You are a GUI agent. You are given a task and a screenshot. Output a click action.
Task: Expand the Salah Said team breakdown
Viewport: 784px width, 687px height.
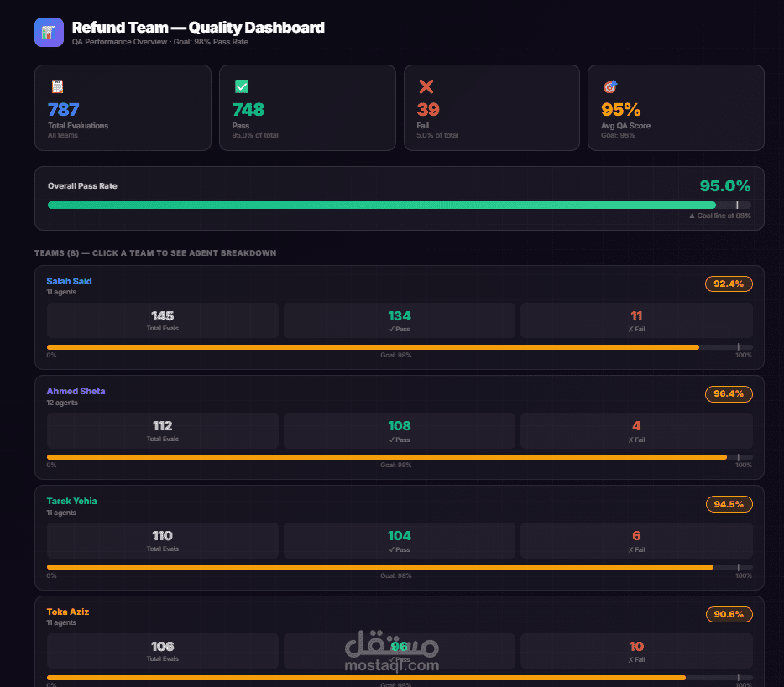pyautogui.click(x=399, y=318)
